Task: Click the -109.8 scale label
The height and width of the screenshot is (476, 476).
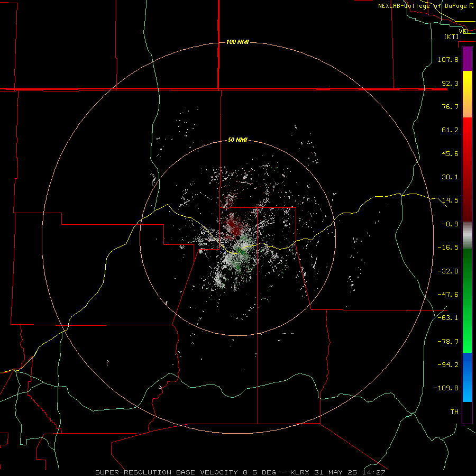Action: pyautogui.click(x=446, y=388)
